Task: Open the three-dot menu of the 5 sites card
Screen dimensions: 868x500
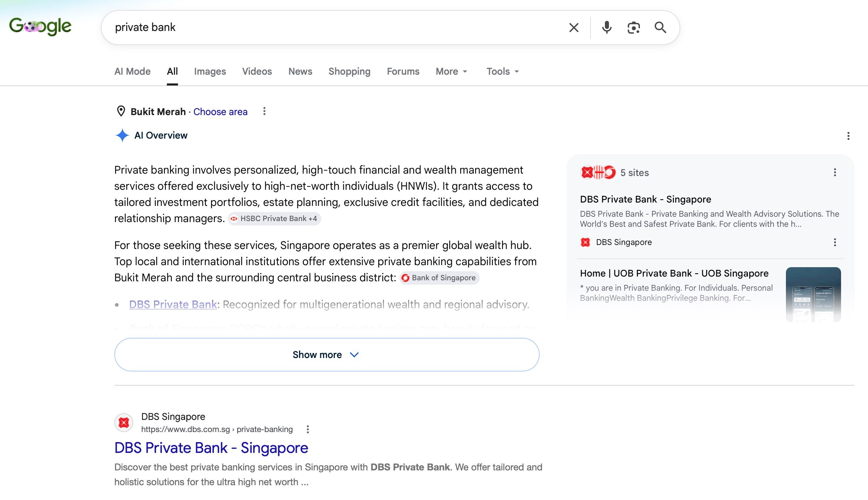Action: [835, 172]
